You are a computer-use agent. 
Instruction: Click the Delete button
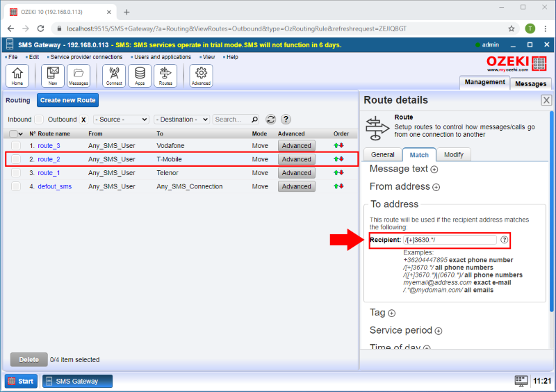(28, 360)
